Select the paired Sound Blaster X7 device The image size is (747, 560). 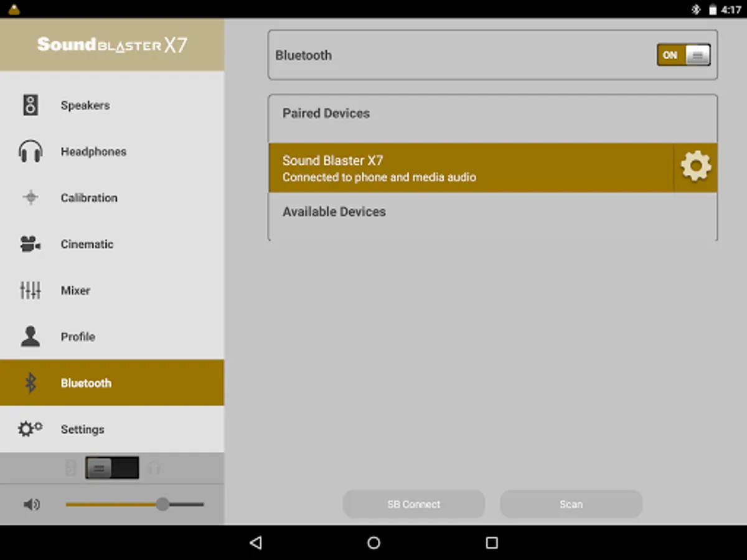point(471,167)
